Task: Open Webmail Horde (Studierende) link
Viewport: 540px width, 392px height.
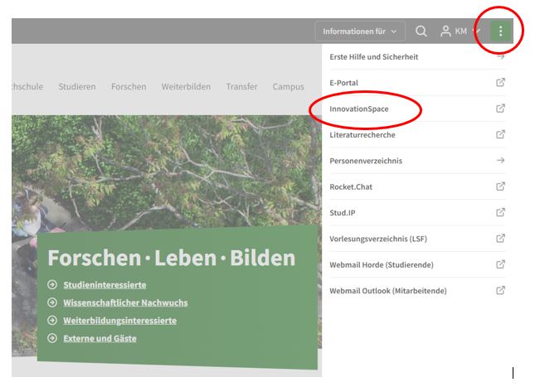Action: click(x=382, y=264)
